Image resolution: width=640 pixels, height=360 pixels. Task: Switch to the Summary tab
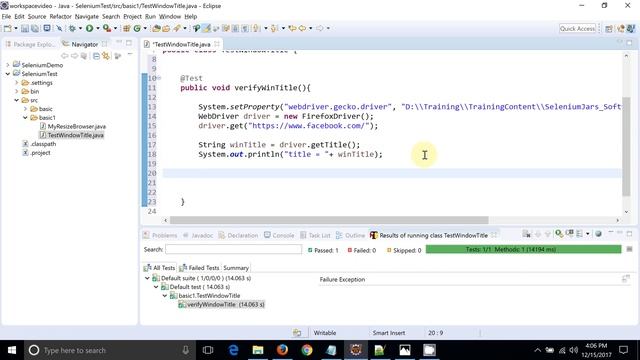click(x=236, y=268)
